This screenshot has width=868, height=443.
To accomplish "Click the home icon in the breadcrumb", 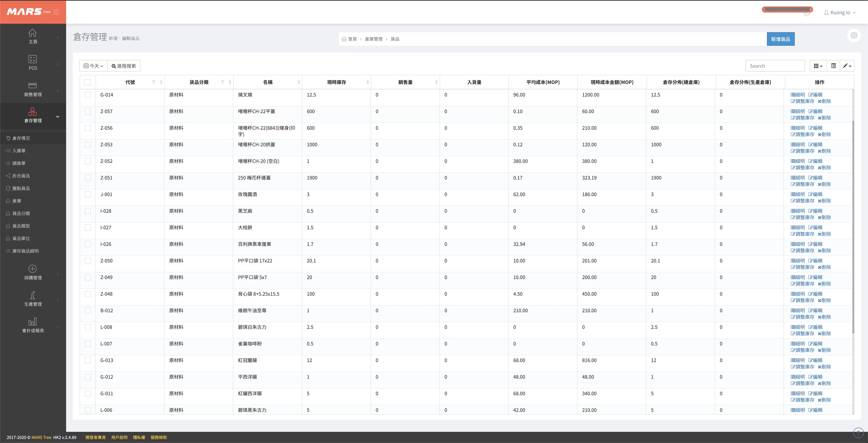I will [344, 39].
